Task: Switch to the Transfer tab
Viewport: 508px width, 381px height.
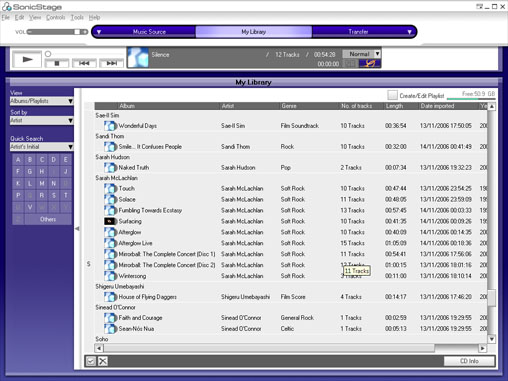Action: click(358, 32)
